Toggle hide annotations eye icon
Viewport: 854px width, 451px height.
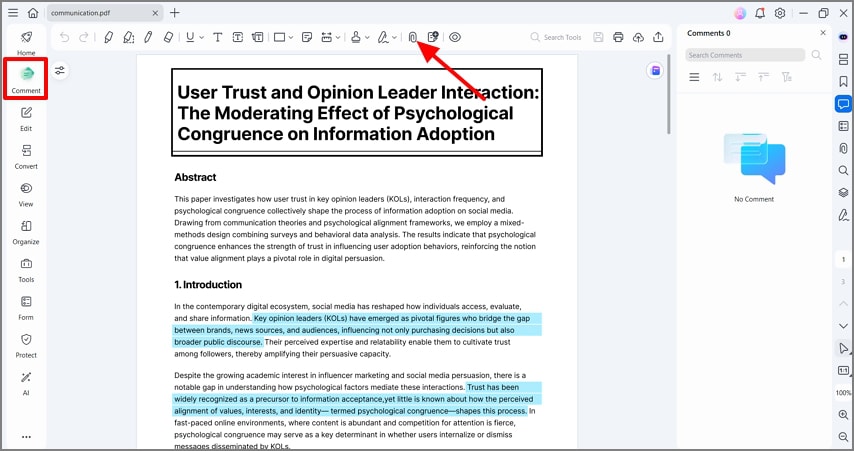click(455, 37)
